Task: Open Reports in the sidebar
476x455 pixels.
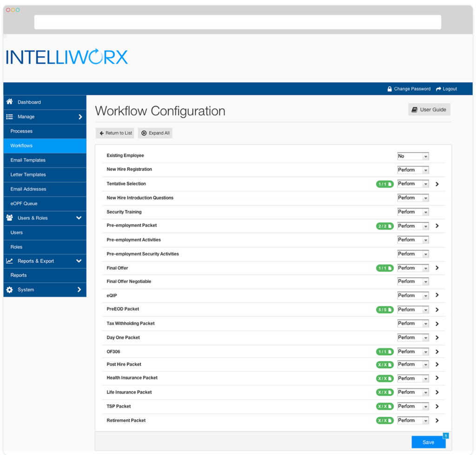Action: click(x=45, y=275)
